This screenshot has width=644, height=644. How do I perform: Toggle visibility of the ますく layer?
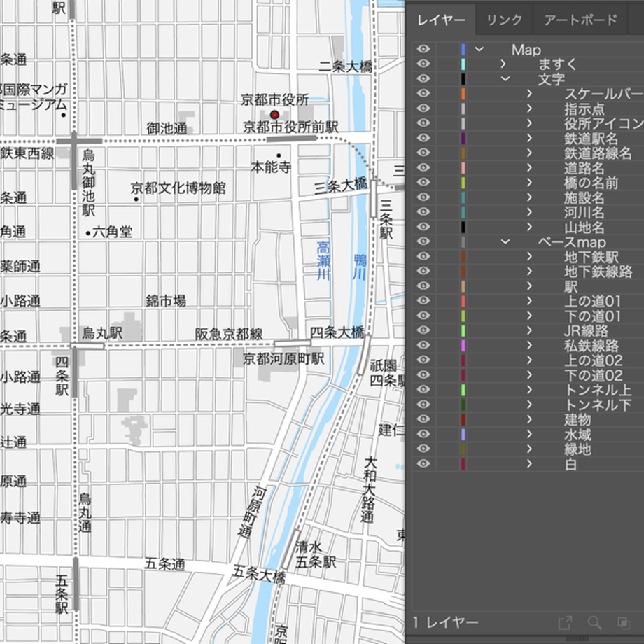[423, 64]
